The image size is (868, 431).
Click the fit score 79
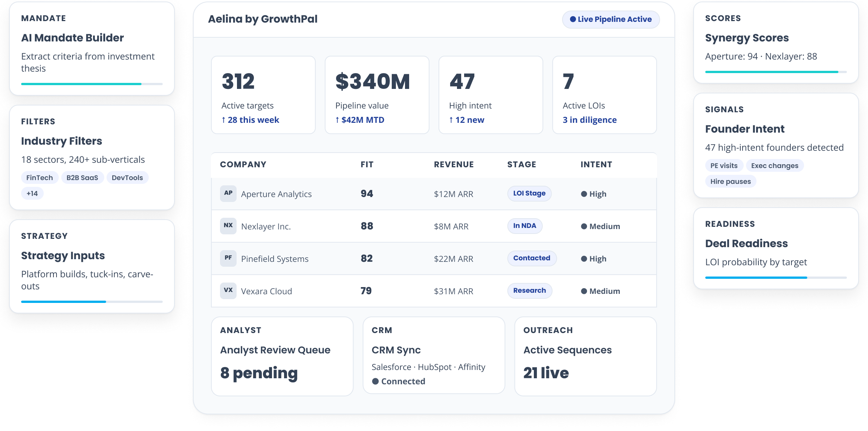tap(366, 291)
